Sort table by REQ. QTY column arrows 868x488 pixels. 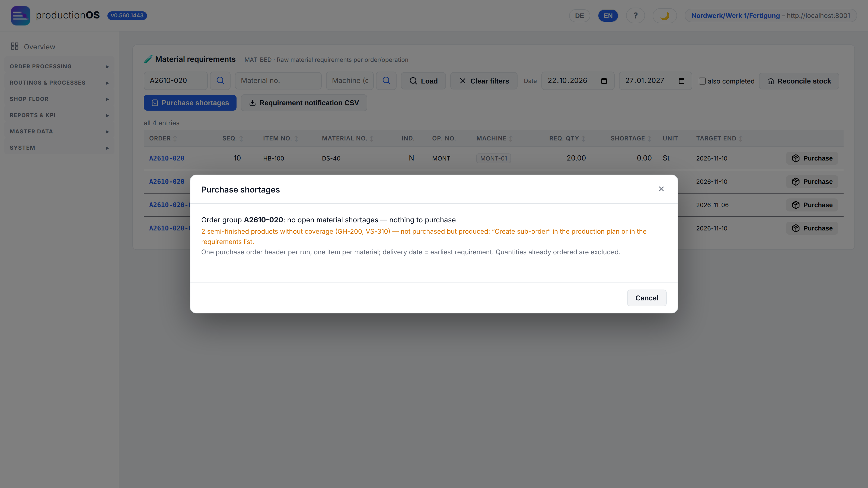583,139
